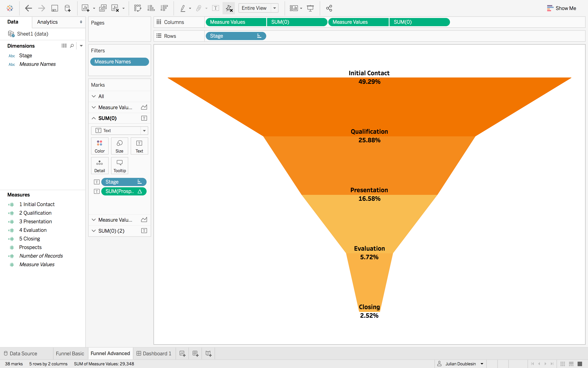Click the Initial Contact funnel segment
This screenshot has width=588, height=368.
[369, 107]
